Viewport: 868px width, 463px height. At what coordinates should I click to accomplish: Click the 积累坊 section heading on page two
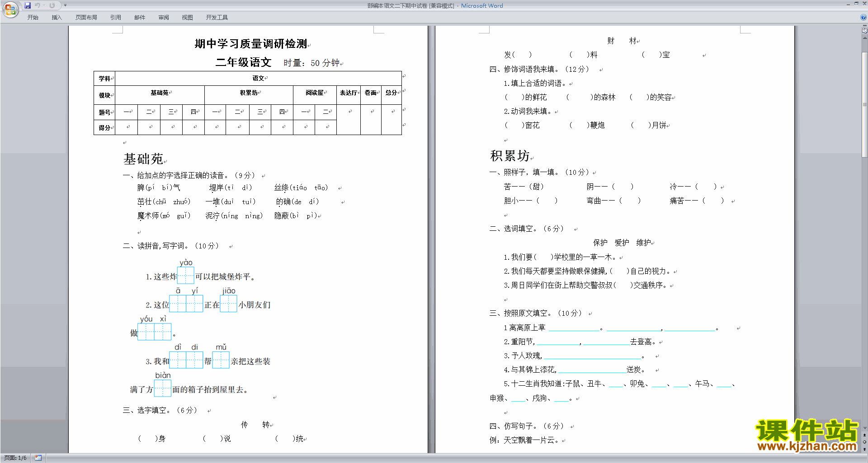(x=510, y=156)
